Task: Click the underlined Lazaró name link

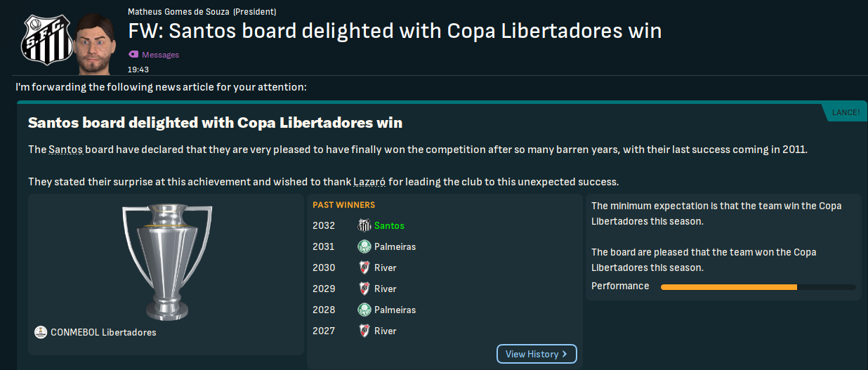Action: pyautogui.click(x=369, y=182)
